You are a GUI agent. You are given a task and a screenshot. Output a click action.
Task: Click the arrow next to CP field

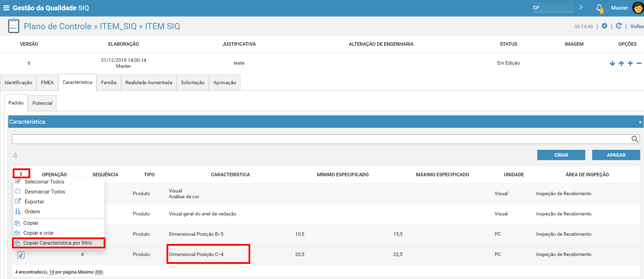pyautogui.click(x=581, y=7)
